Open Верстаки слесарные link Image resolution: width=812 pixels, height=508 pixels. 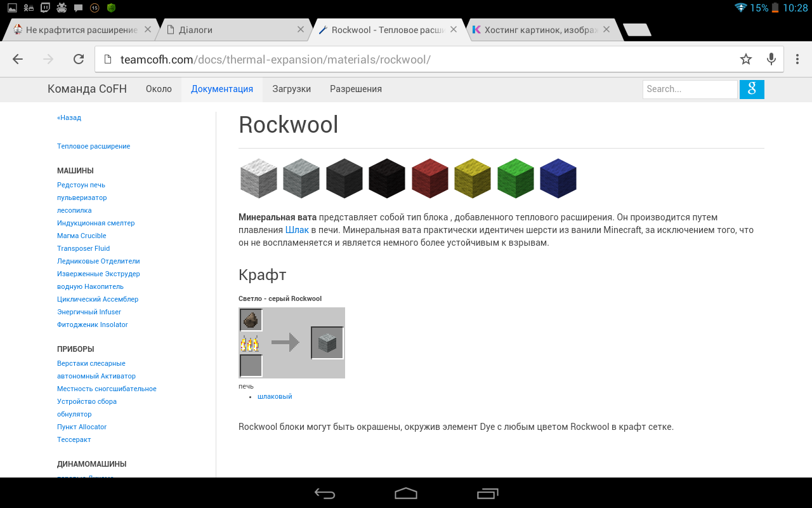point(91,363)
